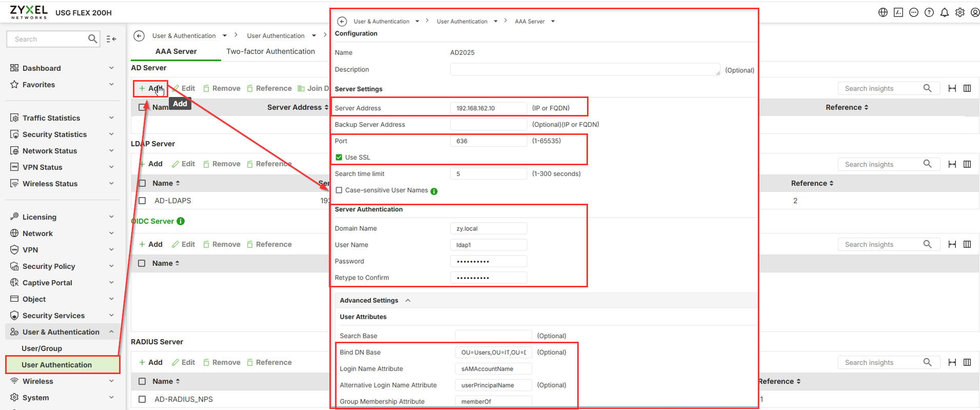Image resolution: width=980 pixels, height=410 pixels.
Task: Open the Wireless Status sidebar menu
Action: 50,184
